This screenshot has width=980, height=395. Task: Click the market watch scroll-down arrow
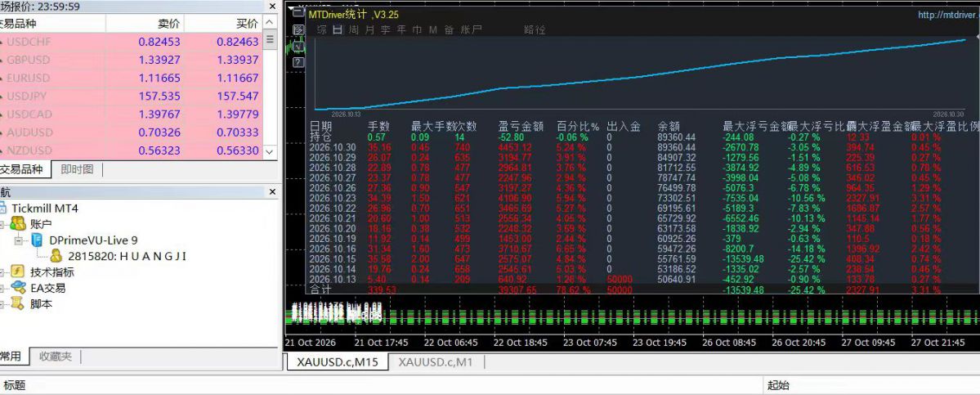270,151
